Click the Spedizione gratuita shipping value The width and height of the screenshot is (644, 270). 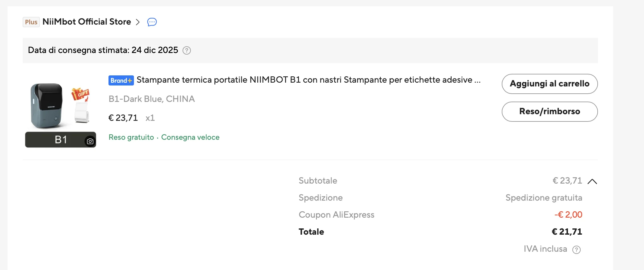coord(544,198)
